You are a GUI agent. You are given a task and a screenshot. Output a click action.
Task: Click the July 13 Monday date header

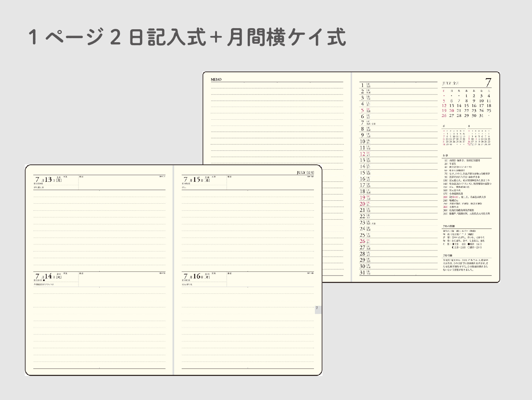click(x=48, y=180)
